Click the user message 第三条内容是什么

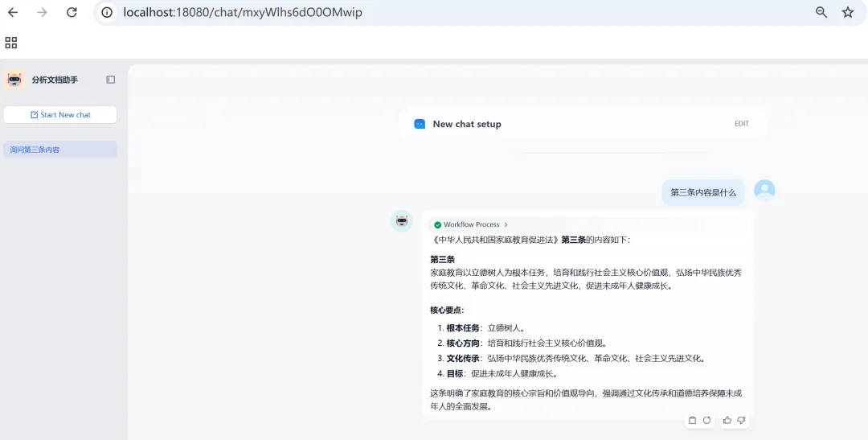tap(703, 193)
